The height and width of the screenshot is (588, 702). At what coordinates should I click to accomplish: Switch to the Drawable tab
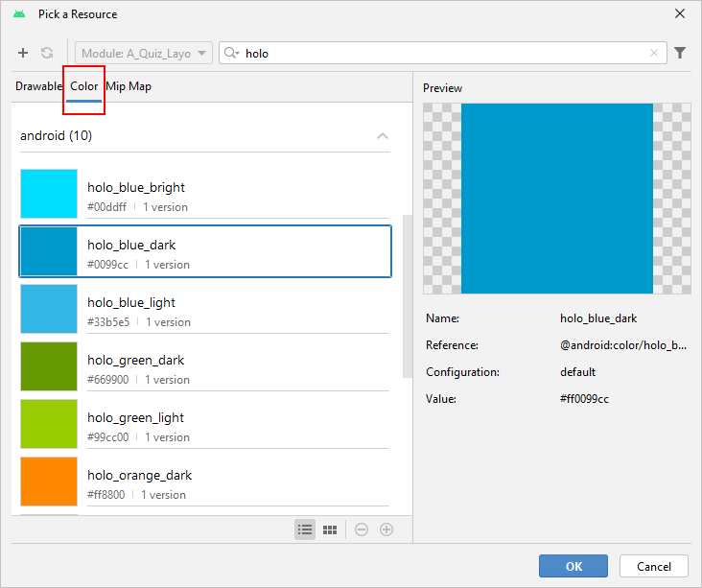point(38,86)
